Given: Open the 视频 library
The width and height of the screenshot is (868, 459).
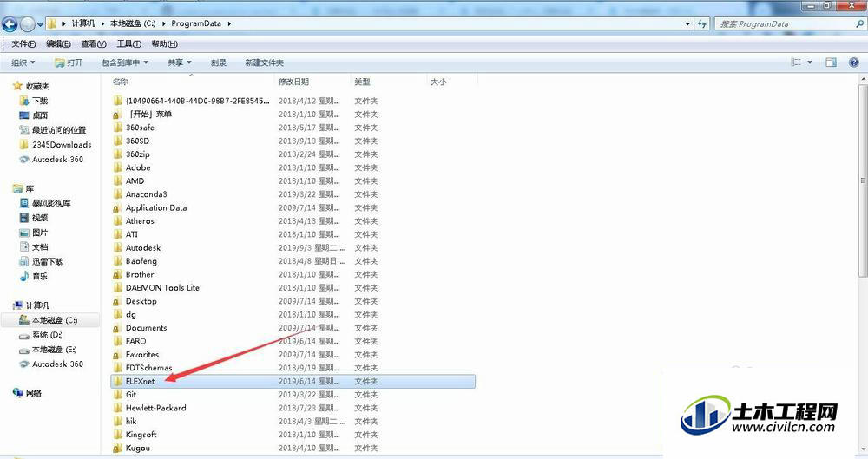Looking at the screenshot, I should 40,218.
